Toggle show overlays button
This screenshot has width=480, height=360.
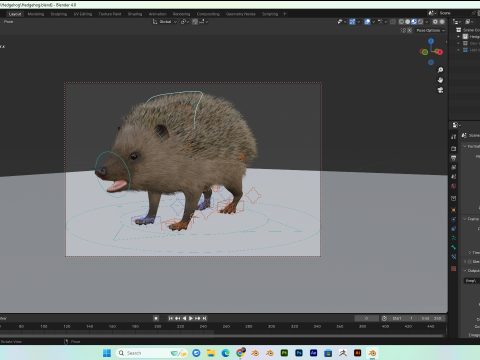pyautogui.click(x=367, y=22)
